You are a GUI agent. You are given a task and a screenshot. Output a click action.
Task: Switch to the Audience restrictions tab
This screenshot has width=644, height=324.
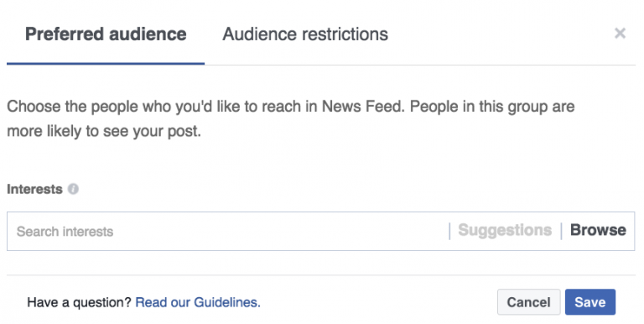pos(305,34)
